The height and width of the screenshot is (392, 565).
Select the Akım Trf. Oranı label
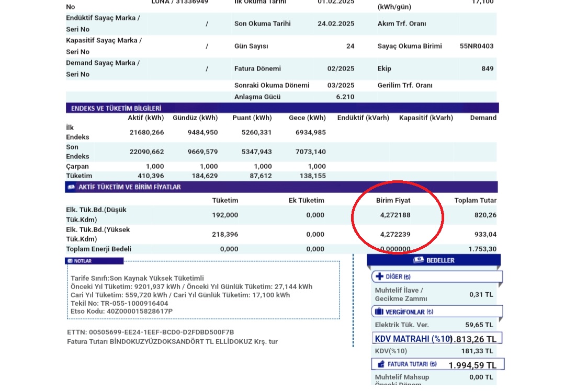(402, 24)
